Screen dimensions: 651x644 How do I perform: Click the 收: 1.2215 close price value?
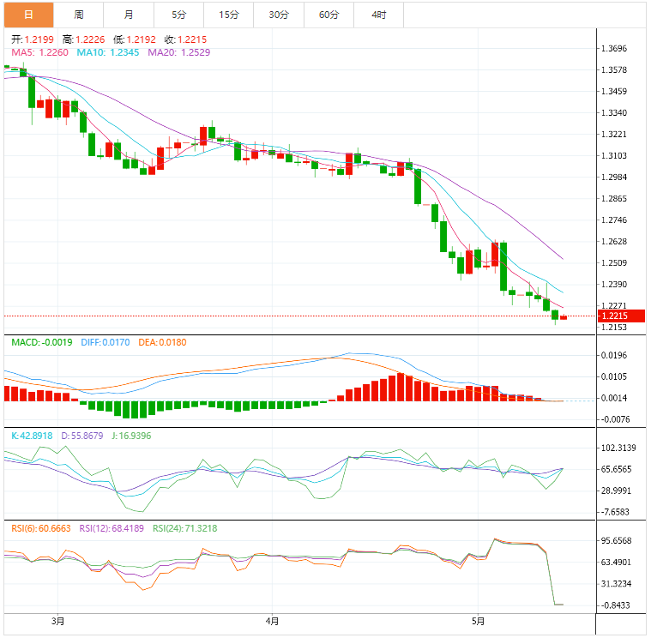point(185,39)
